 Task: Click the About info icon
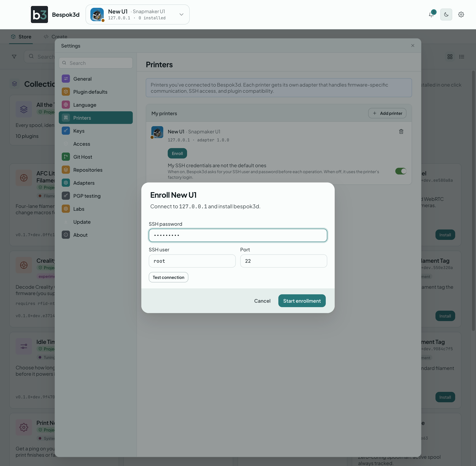pos(66,235)
